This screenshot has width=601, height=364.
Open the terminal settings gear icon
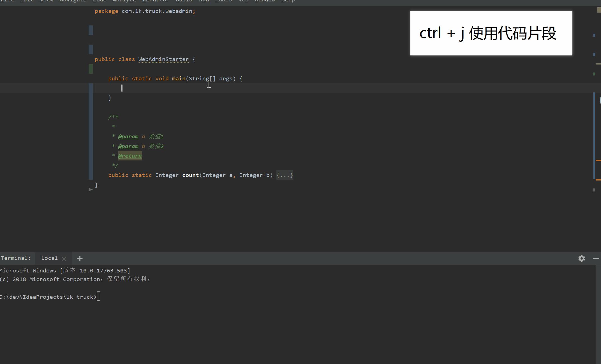pos(581,258)
